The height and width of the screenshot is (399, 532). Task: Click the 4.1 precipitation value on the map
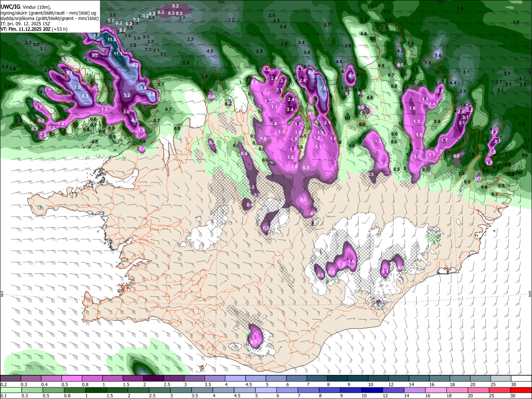pos(352,76)
